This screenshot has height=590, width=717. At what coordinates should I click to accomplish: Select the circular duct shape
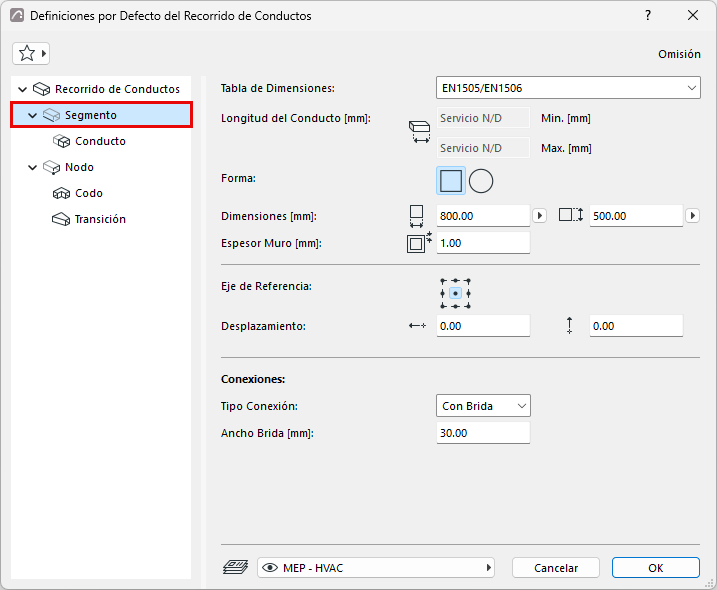click(x=481, y=181)
